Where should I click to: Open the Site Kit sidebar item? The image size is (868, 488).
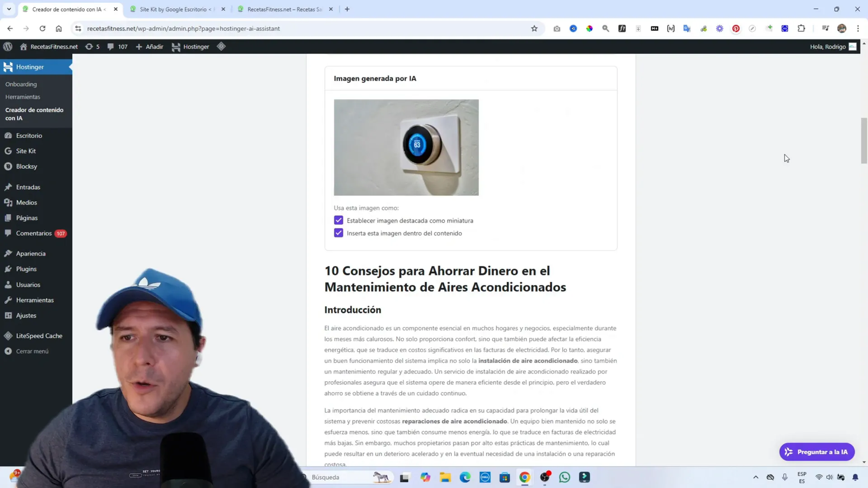click(x=25, y=151)
